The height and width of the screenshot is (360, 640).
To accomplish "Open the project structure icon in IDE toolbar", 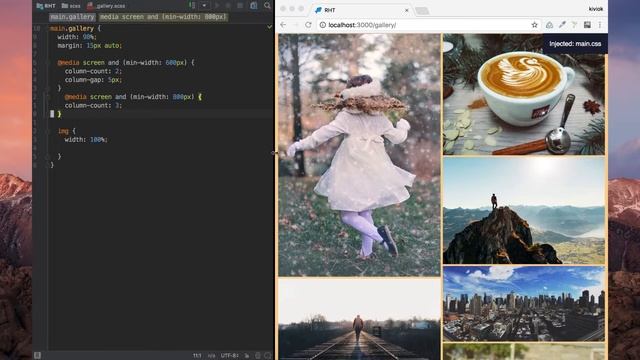I will click(x=253, y=6).
